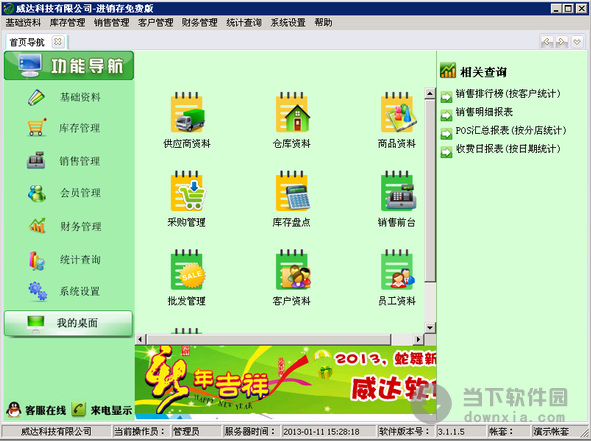Click the vertical scrollbar thumb
This screenshot has height=441, width=591.
coord(430,191)
